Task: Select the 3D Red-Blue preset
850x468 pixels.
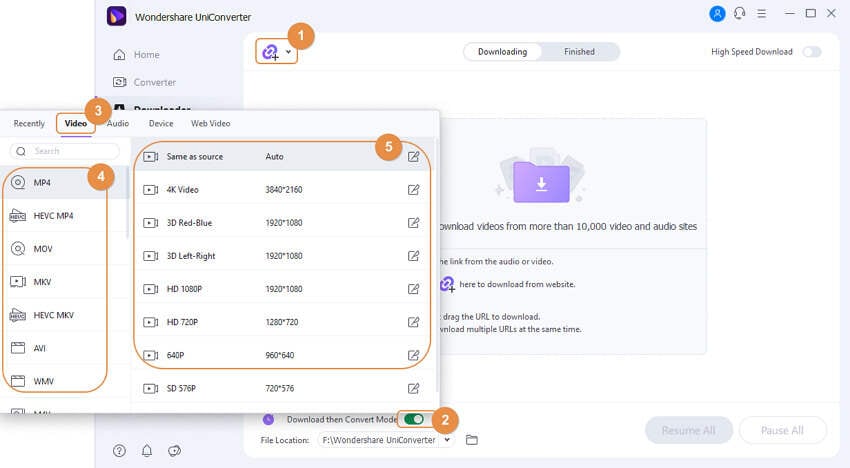Action: (282, 223)
